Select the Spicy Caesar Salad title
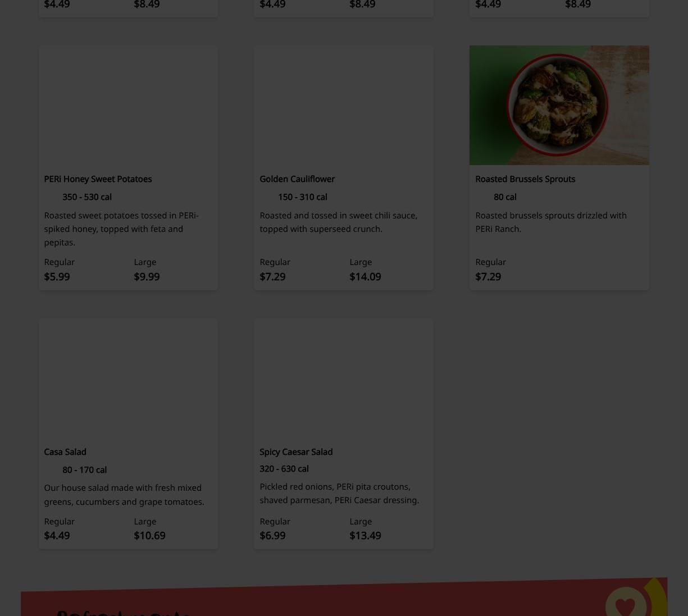Screen dimensions: 688x616 click(x=296, y=451)
